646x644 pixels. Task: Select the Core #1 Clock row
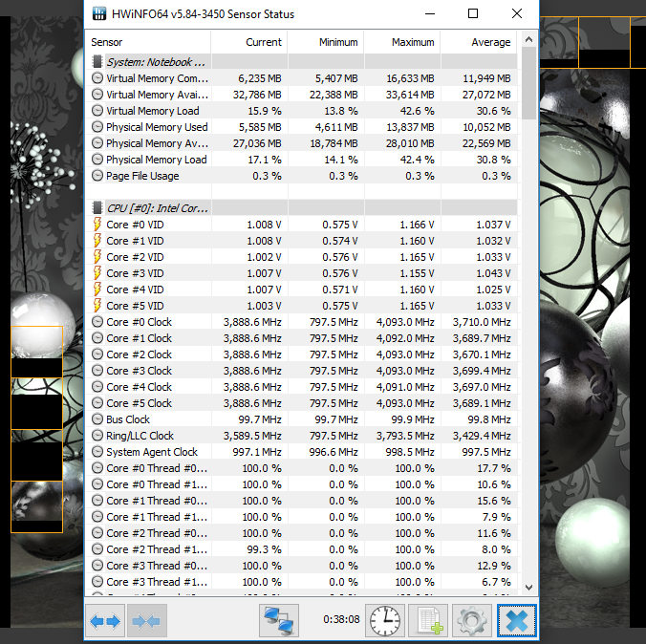pyautogui.click(x=301, y=338)
